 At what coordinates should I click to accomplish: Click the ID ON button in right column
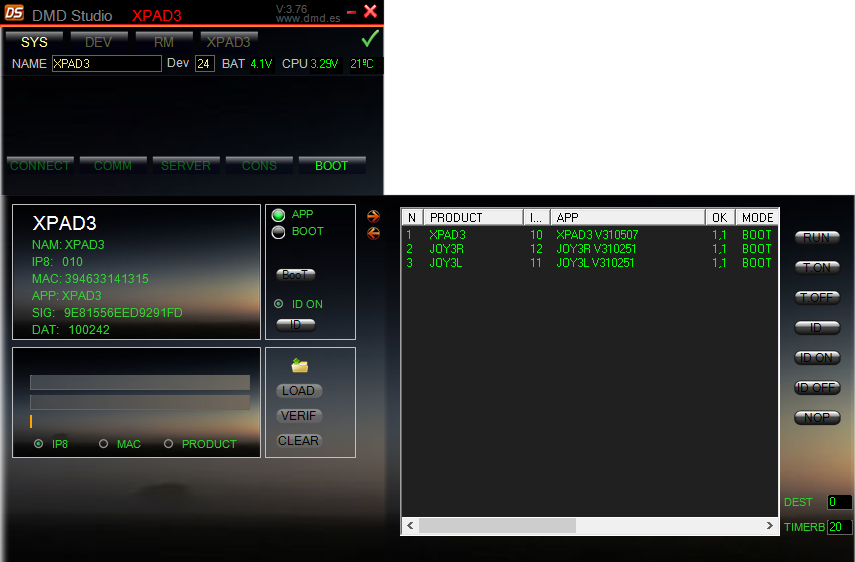(817, 358)
